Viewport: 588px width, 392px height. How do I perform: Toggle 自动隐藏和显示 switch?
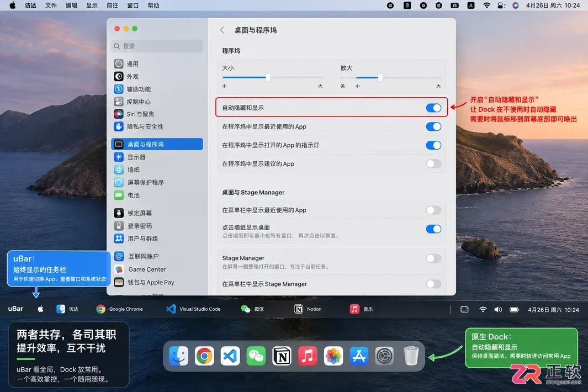[433, 108]
